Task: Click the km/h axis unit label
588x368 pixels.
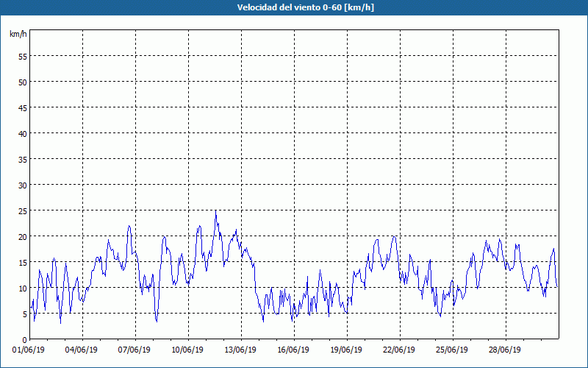Action: 18,34
